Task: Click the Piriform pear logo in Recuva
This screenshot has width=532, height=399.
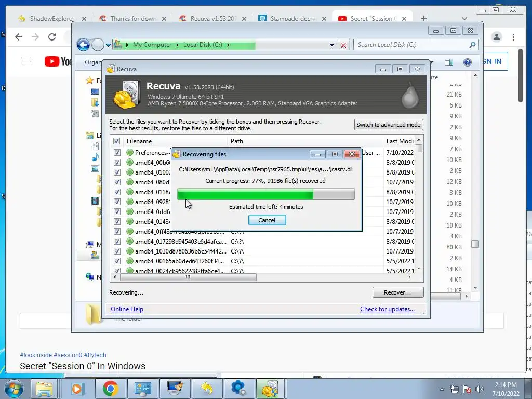Action: (409, 95)
